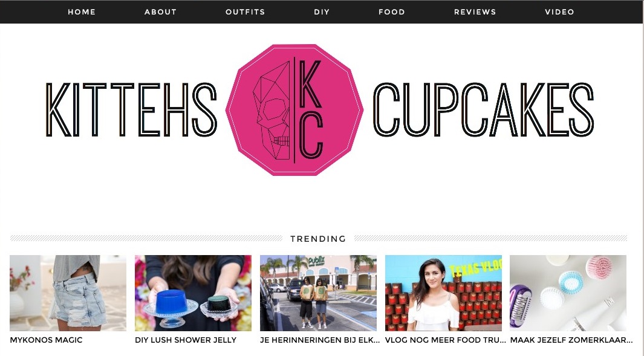Open the HOME menu item
The width and height of the screenshot is (644, 356).
[x=81, y=12]
